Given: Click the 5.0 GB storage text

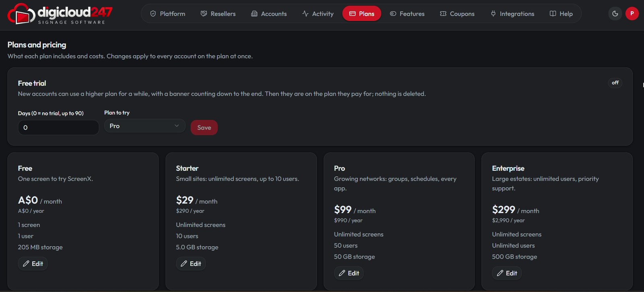Looking at the screenshot, I should [197, 247].
